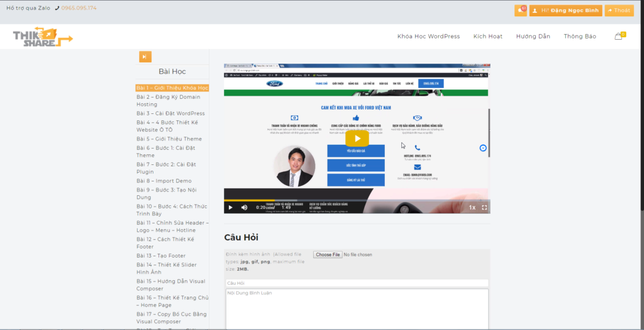Click the ThikShare logo
The height and width of the screenshot is (330, 644).
click(x=43, y=37)
